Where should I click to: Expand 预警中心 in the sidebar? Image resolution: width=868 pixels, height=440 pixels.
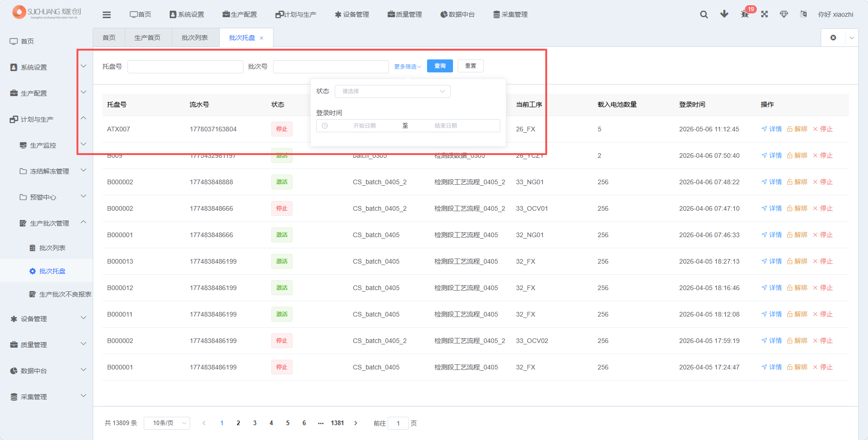pos(46,197)
